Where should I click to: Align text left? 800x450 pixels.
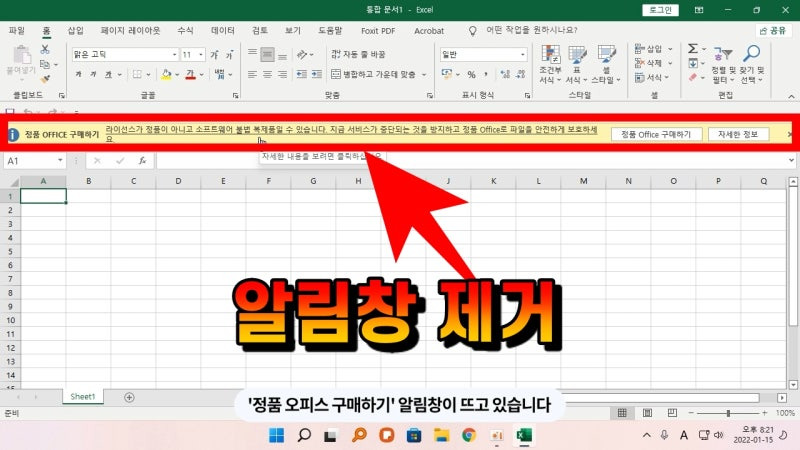coord(252,74)
